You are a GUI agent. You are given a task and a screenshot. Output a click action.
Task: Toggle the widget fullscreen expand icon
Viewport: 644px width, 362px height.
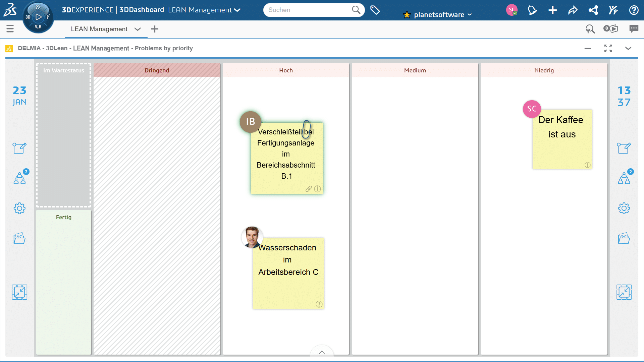[608, 48]
